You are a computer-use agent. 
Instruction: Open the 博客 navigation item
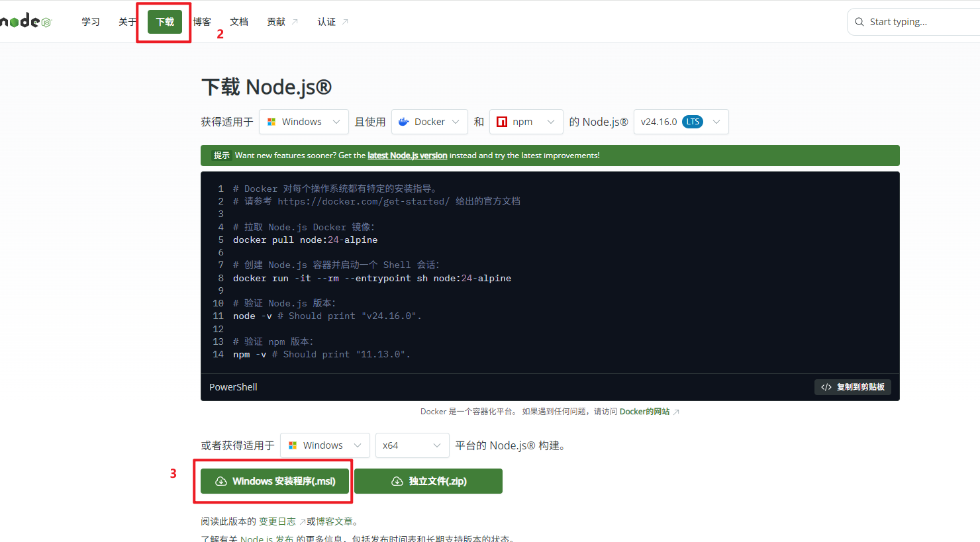tap(202, 22)
